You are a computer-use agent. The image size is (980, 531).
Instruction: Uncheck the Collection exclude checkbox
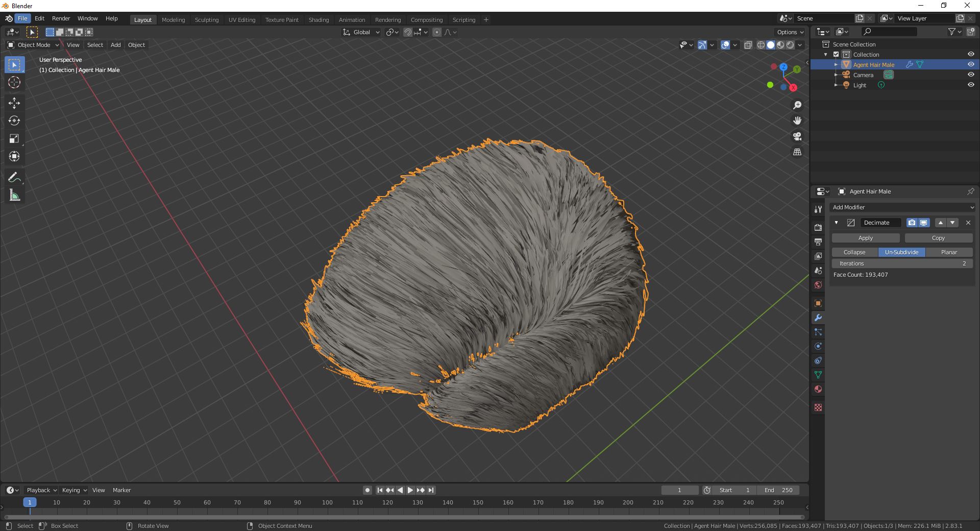pyautogui.click(x=836, y=54)
